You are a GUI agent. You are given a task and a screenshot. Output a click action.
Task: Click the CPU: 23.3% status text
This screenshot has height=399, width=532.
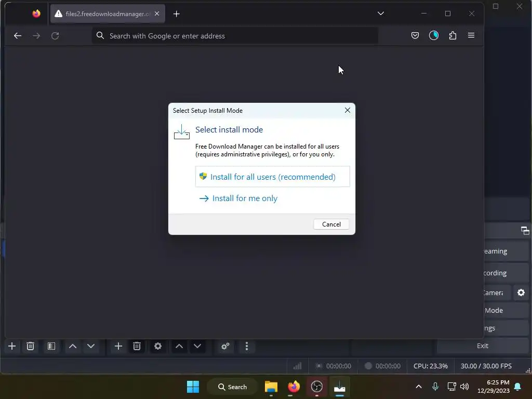point(430,366)
